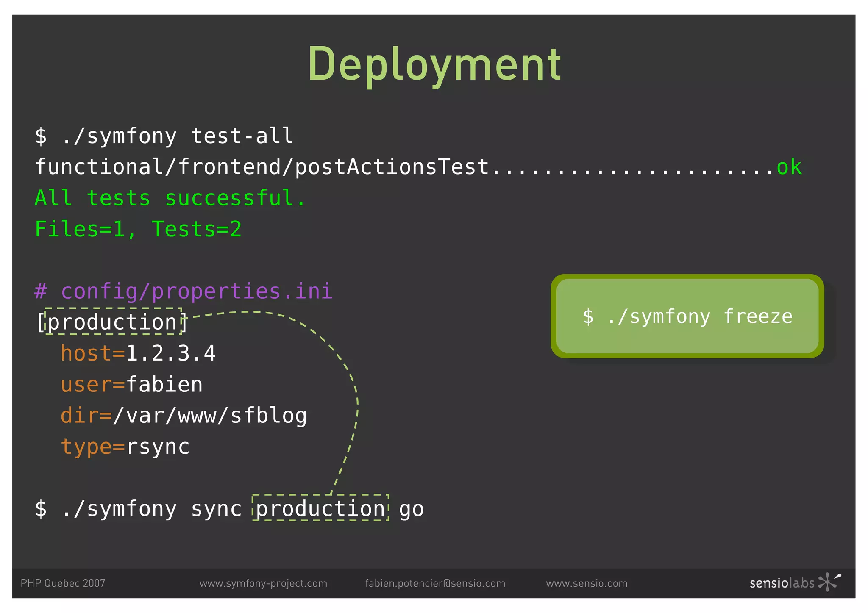Click 'go' at the sync command end
Viewport: 868px width, 613px height.
click(x=411, y=510)
